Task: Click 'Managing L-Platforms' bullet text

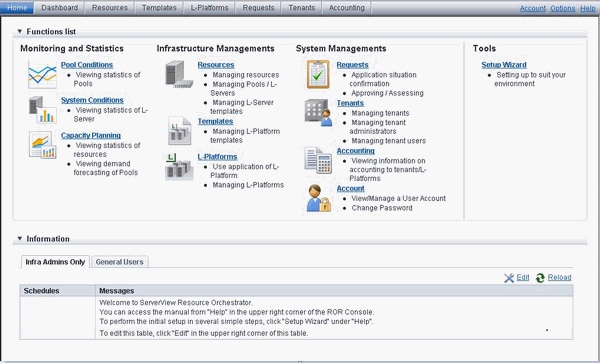Action: [248, 185]
